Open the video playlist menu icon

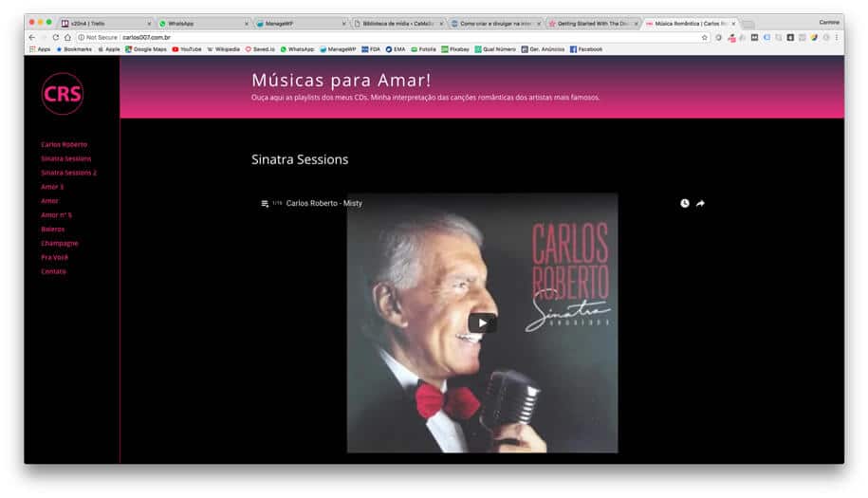coord(265,203)
